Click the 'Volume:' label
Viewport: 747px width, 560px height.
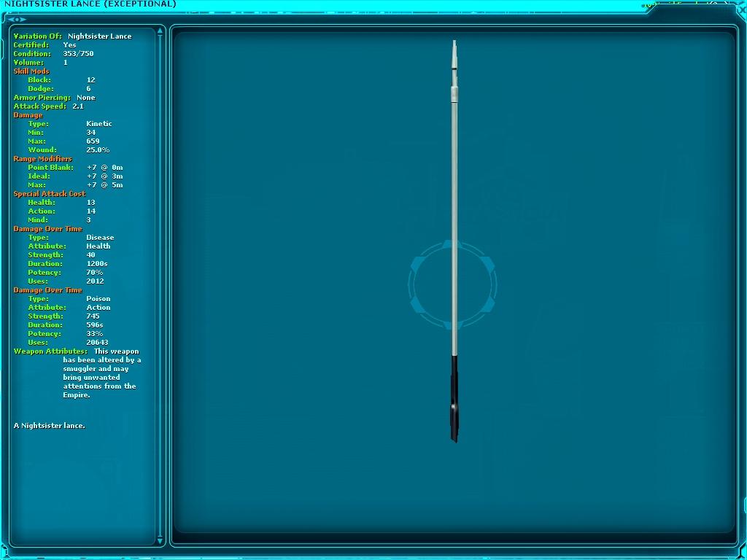(x=28, y=63)
